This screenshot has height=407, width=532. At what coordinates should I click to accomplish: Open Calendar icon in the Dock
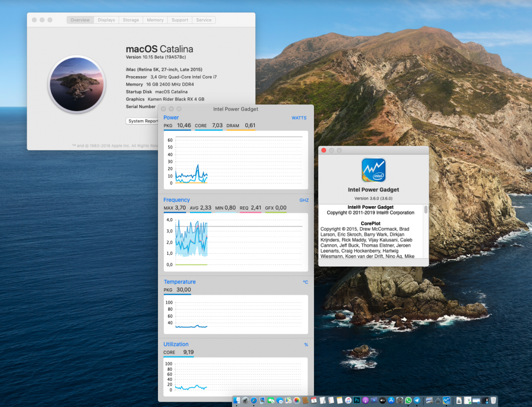[314, 400]
